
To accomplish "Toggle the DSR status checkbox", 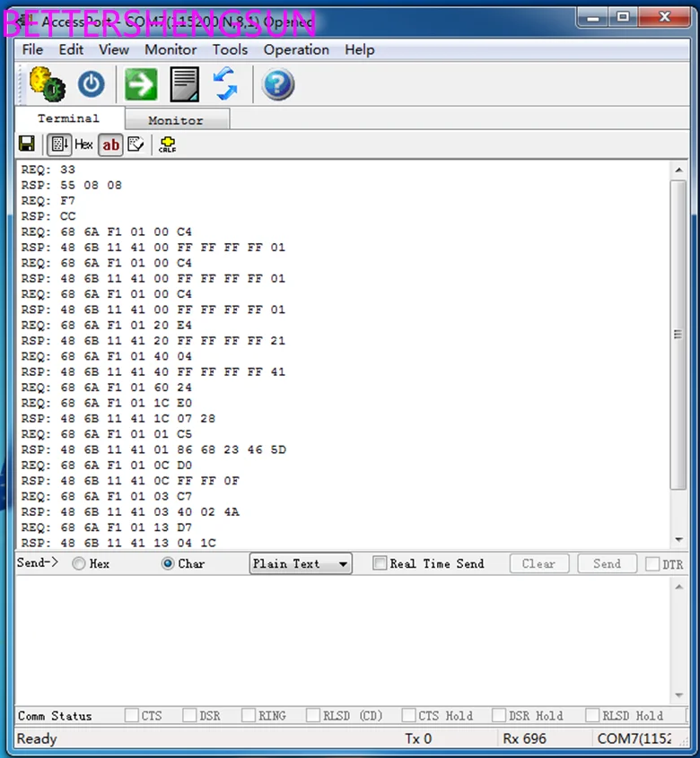I will pyautogui.click(x=189, y=716).
